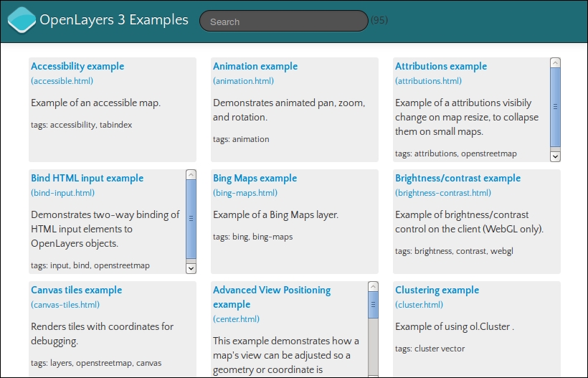Click 'tags: bing, bing-maps' text
Image resolution: width=588 pixels, height=378 pixels.
(x=252, y=237)
